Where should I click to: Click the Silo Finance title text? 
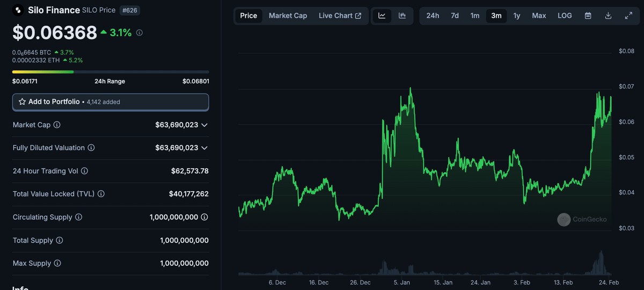click(54, 10)
